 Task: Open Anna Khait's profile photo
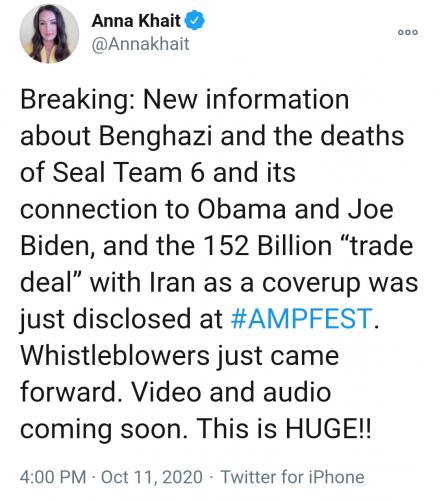(49, 33)
